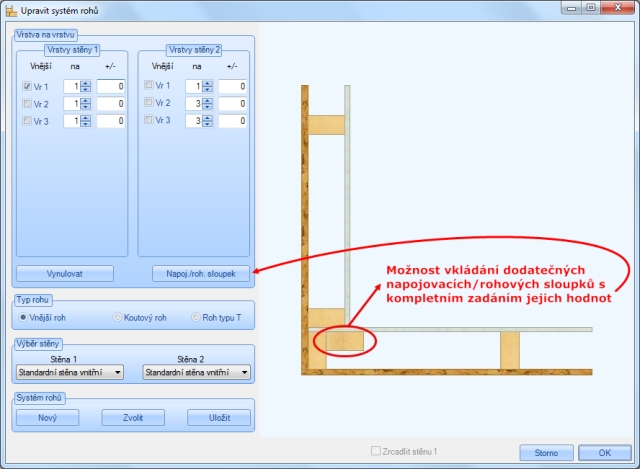Confirm the dialog with OK
The image size is (640, 469).
point(604,453)
